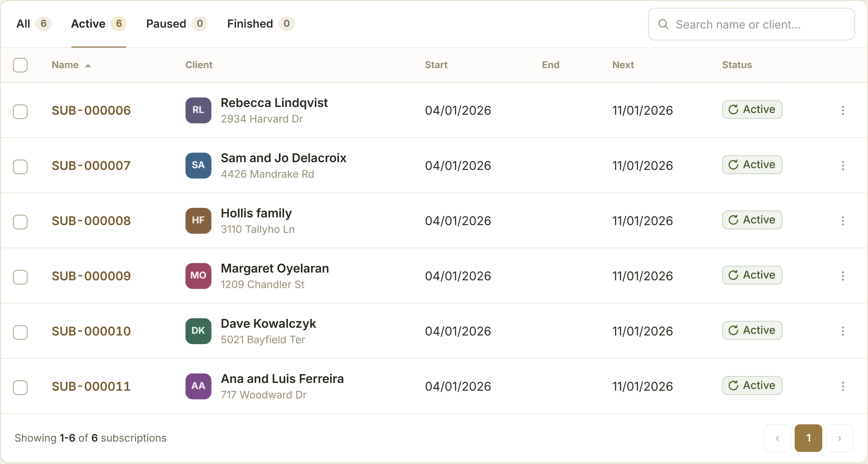Click the Status column header
Image resolution: width=868 pixels, height=464 pixels.
(737, 65)
